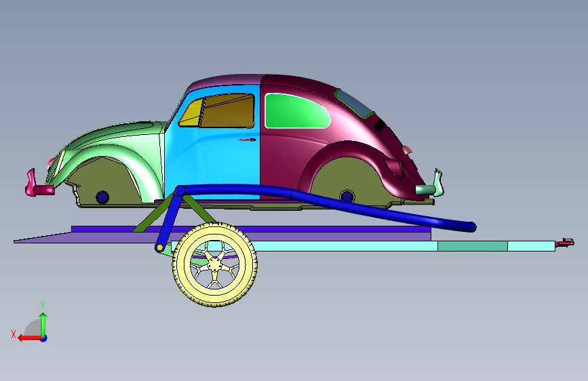
Task: Select the red door handle on the cyan door
Action: tap(248, 140)
